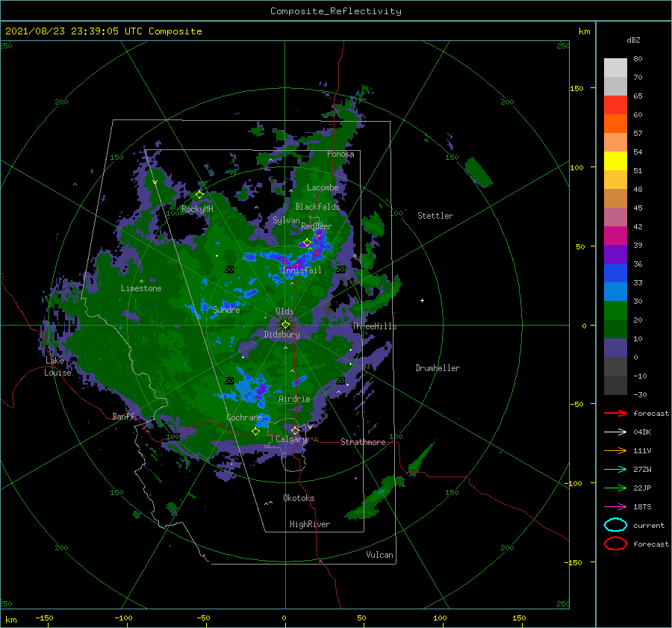Click the bright green 30 dBZ swatch
Screen dimensions: 672x628
tap(615, 310)
